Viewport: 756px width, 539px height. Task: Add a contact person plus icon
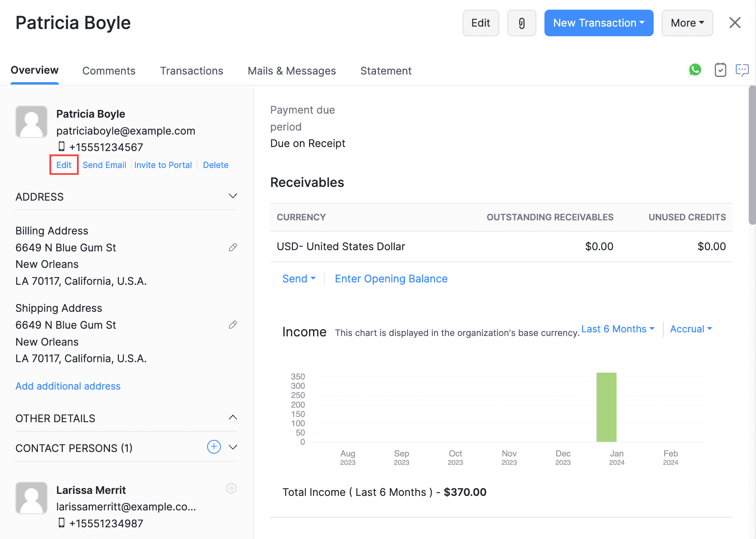(x=214, y=447)
